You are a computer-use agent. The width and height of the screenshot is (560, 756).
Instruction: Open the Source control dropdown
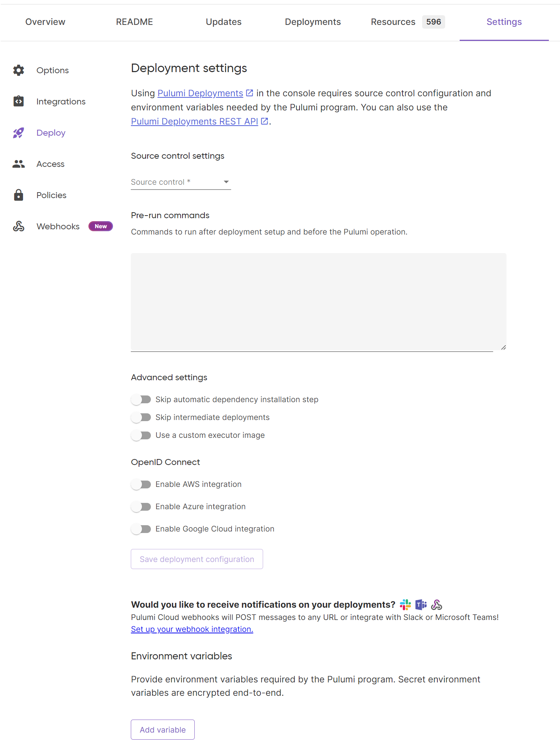coord(180,182)
